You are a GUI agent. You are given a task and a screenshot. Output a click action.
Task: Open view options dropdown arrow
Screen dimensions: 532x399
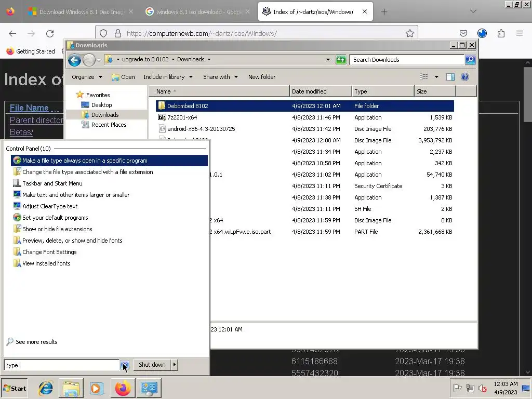(436, 77)
